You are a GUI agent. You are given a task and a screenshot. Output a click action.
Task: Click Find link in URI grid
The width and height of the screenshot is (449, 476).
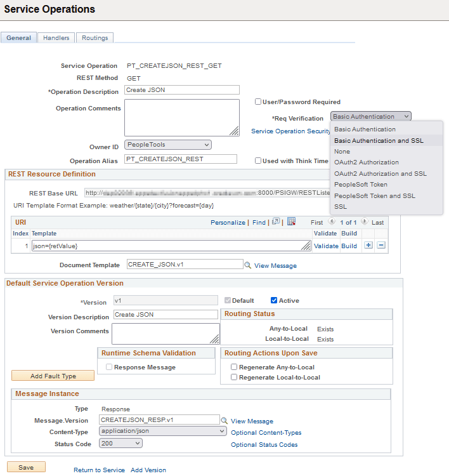tap(259, 223)
